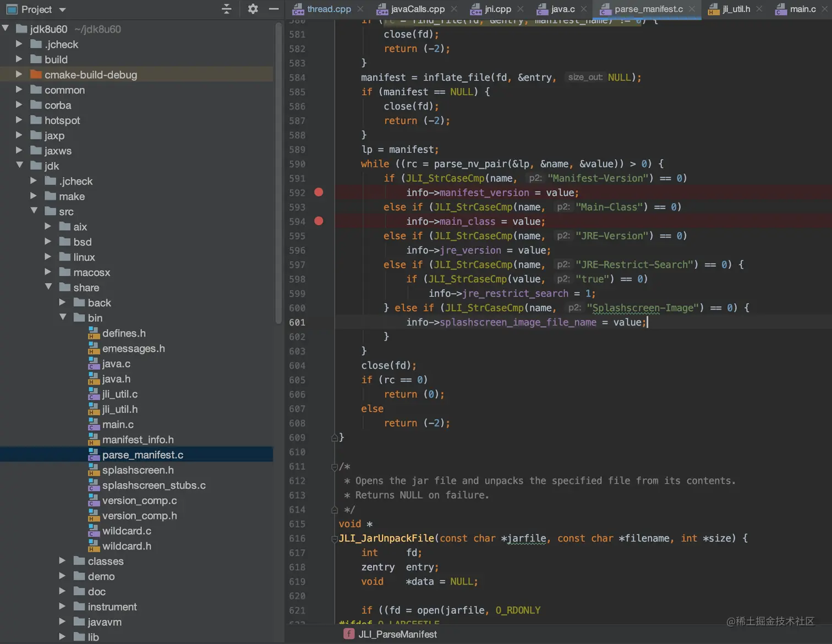832x644 pixels.
Task: Collapse the jdk folder
Action: click(x=19, y=166)
